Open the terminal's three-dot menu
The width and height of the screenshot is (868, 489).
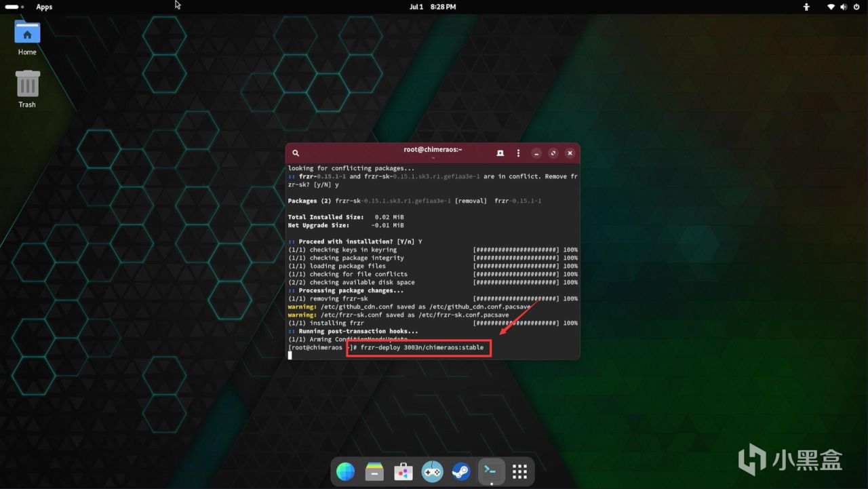coord(518,153)
